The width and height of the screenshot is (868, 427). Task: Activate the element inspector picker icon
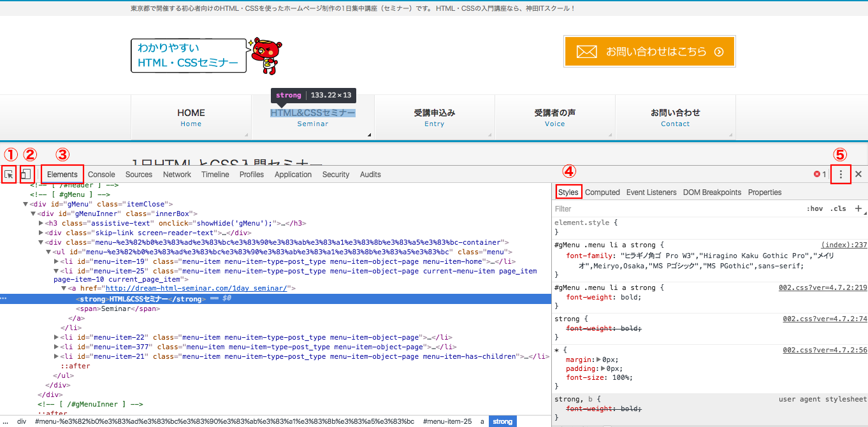point(8,174)
